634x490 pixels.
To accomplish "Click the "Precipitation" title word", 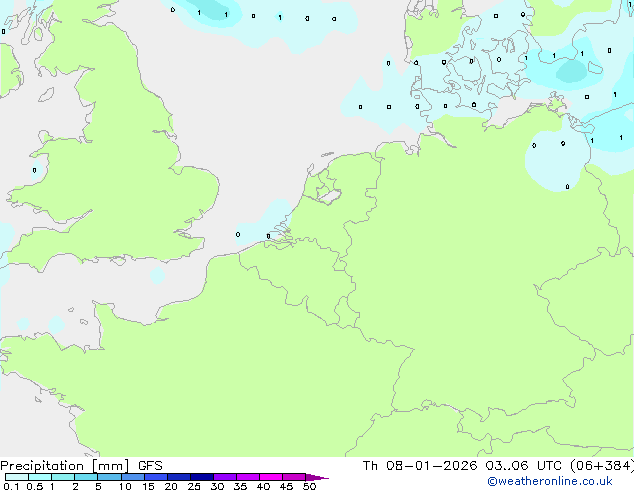I will tap(42, 466).
